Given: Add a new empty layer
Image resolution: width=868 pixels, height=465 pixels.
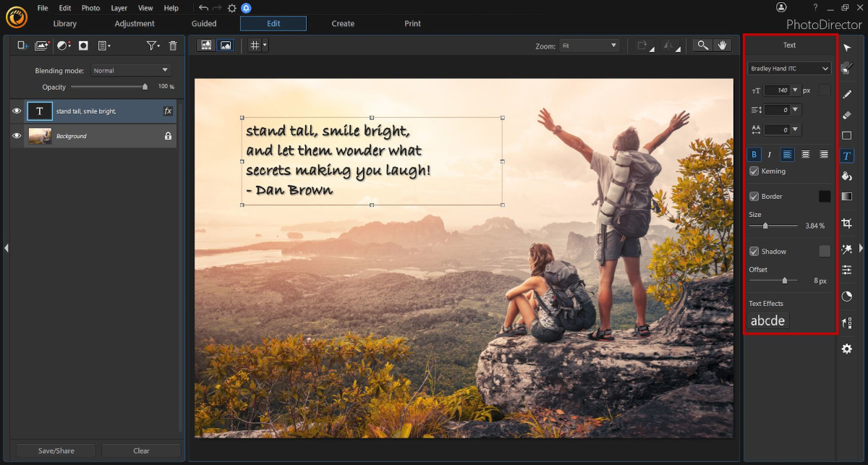Looking at the screenshot, I should point(23,46).
